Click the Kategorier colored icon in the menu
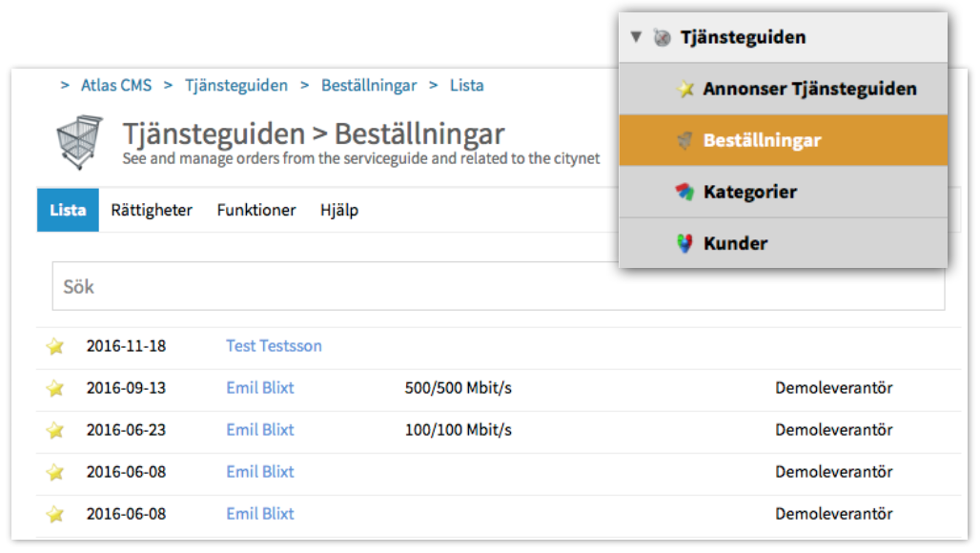The image size is (980, 553). (x=684, y=193)
